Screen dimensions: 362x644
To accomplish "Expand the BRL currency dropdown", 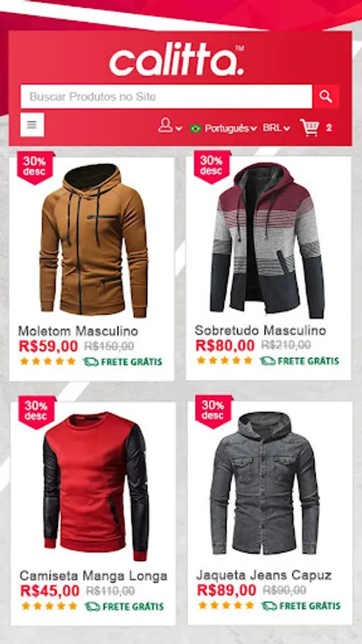I will click(276, 128).
